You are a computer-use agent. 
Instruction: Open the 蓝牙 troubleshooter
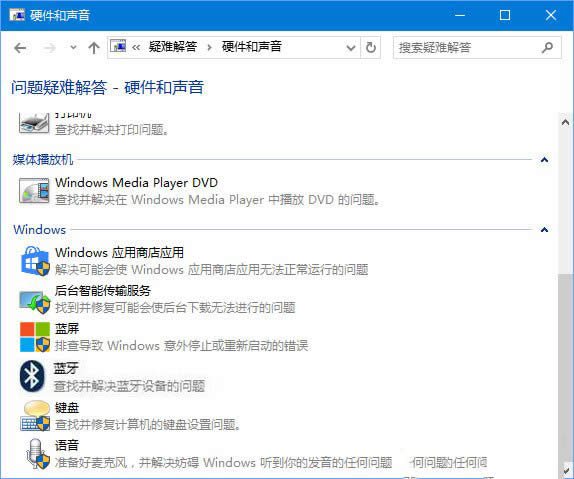[66, 368]
